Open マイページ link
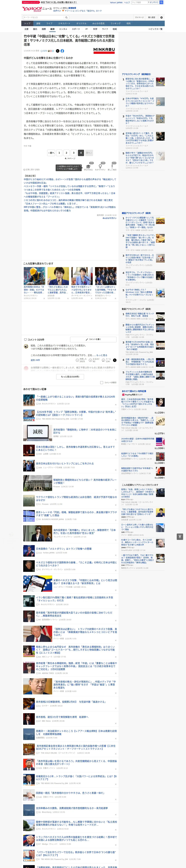This screenshot has width=186, height=868. 139,18
